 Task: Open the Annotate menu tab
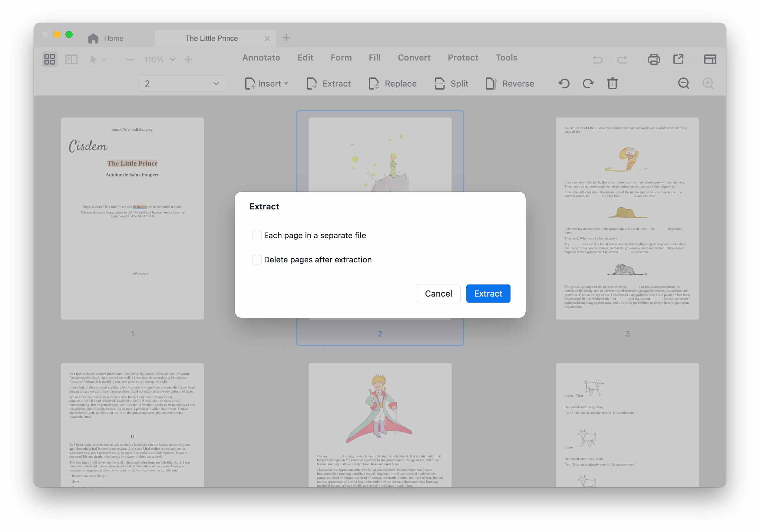261,57
